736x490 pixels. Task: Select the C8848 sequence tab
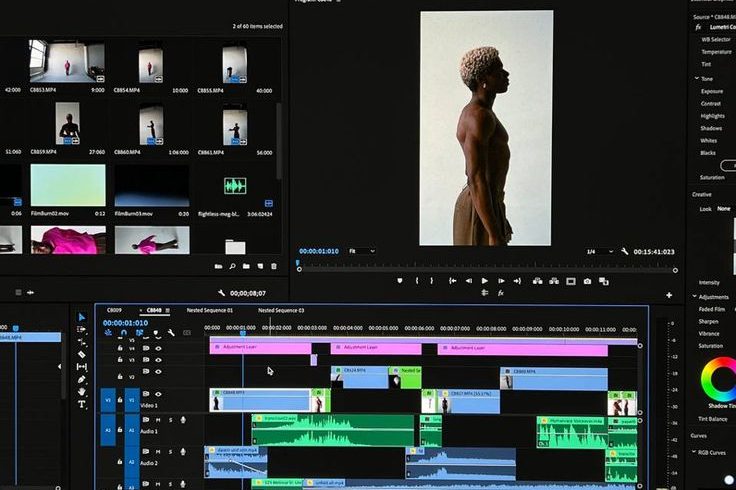point(154,310)
